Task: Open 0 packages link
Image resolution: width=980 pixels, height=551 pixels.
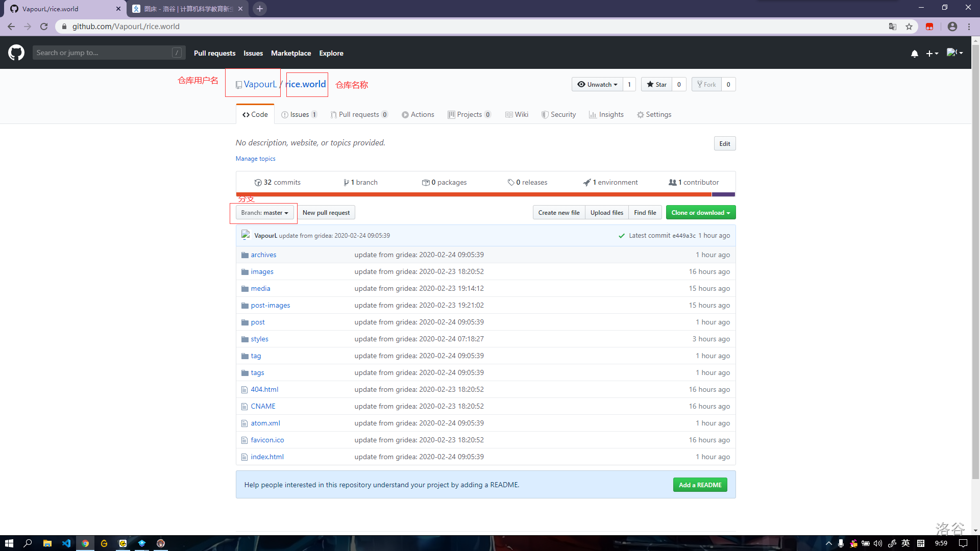Action: coord(444,182)
